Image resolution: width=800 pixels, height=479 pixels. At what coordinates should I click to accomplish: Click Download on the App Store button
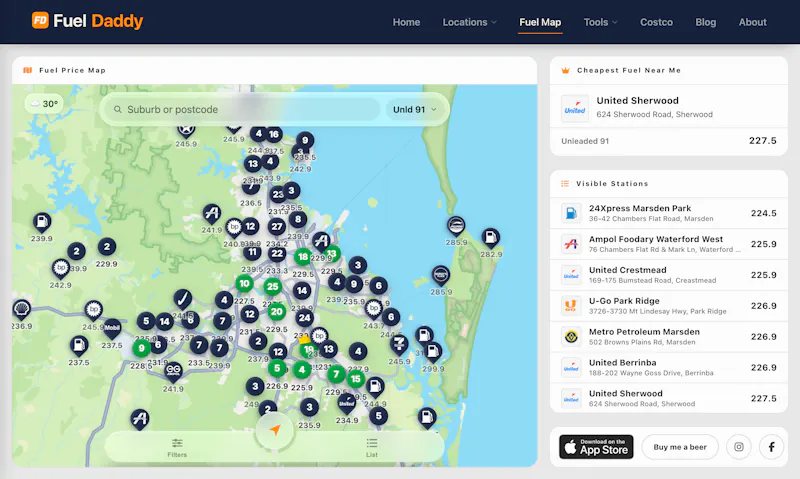[596, 447]
